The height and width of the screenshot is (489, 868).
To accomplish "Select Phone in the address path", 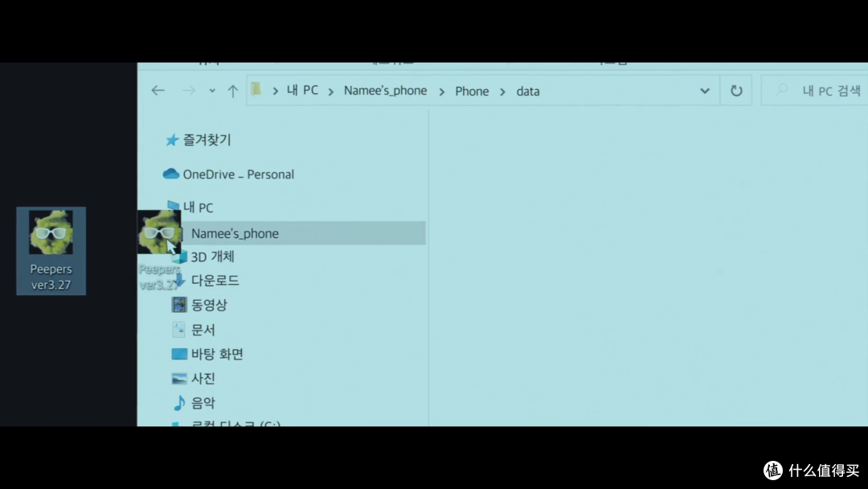I will (x=472, y=92).
